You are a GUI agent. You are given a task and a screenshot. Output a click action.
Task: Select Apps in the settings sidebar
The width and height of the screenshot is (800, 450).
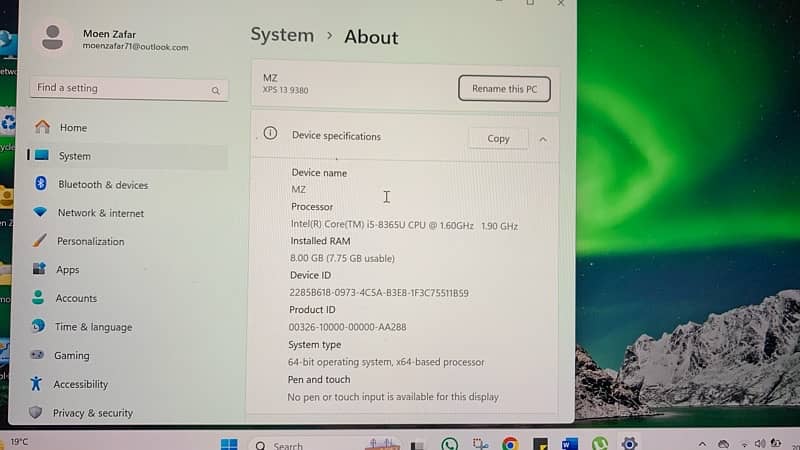(x=67, y=270)
